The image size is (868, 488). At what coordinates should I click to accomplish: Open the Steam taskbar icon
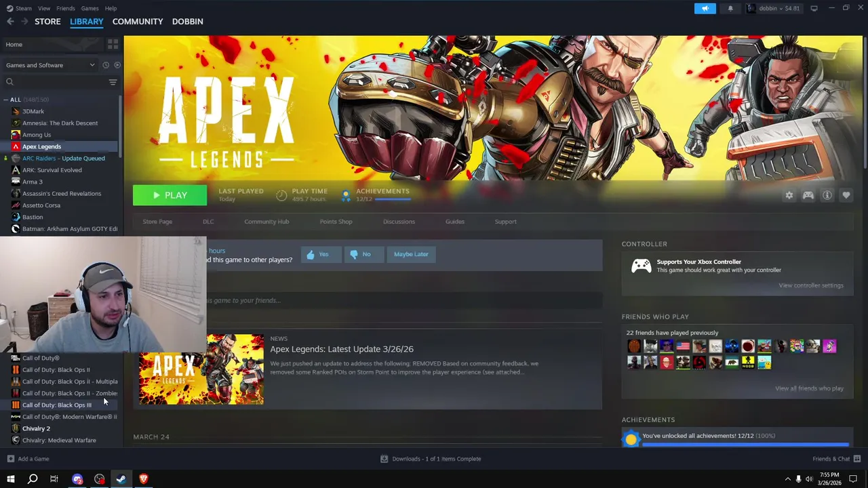pos(121,479)
